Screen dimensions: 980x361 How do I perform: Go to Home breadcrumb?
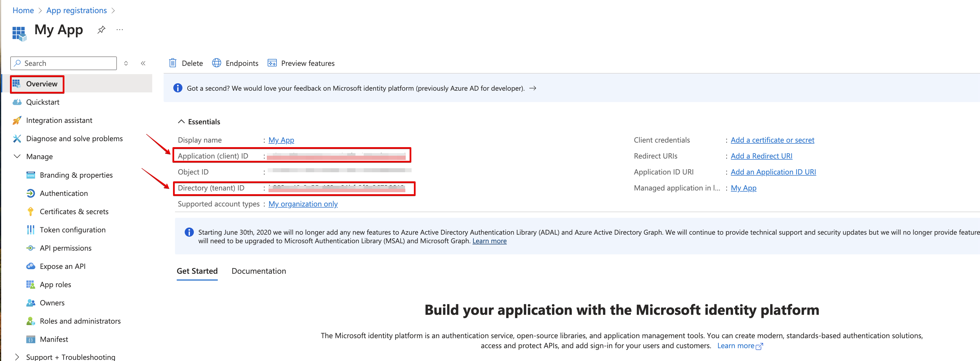pyautogui.click(x=23, y=10)
